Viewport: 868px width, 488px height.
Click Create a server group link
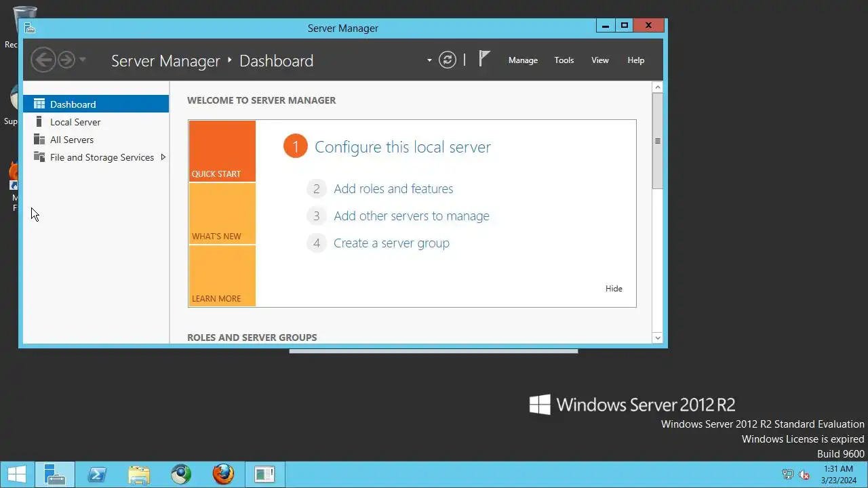pyautogui.click(x=391, y=243)
